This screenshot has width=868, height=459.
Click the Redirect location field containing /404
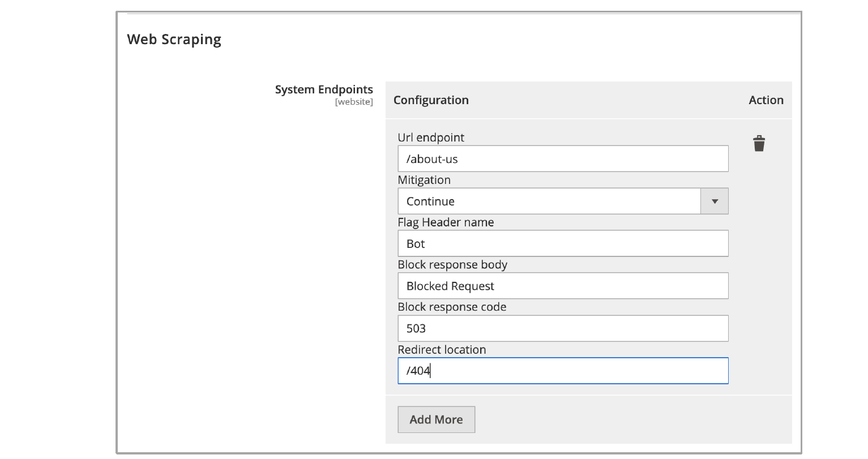pyautogui.click(x=563, y=371)
